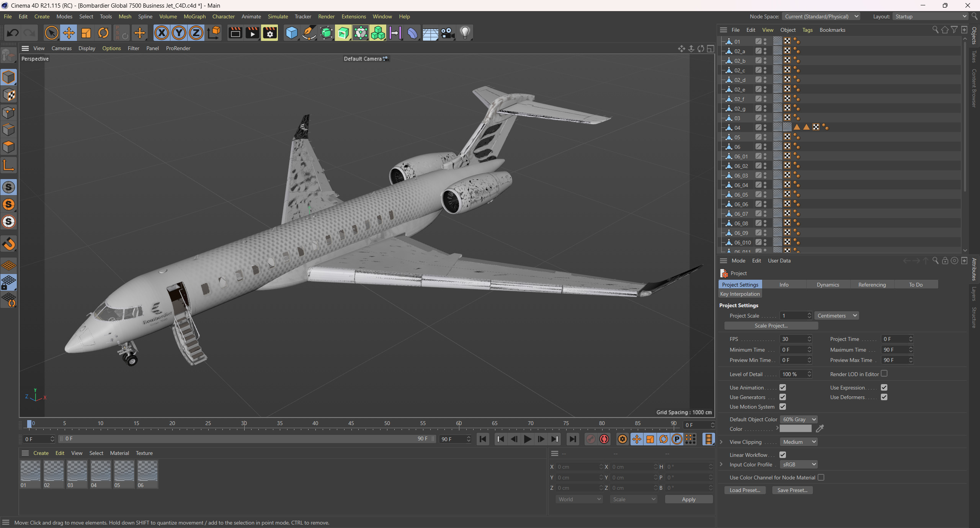Open the MoGraph menu
This screenshot has height=528, width=980.
tap(194, 16)
